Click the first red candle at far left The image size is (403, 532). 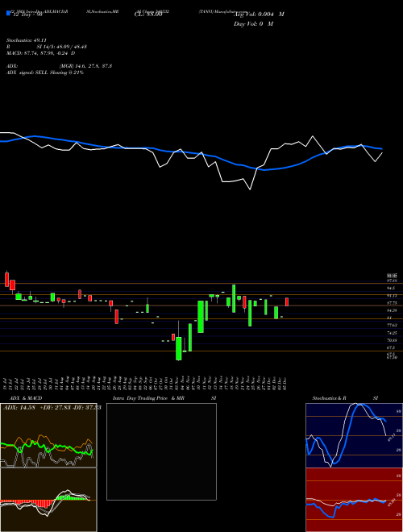click(6, 279)
